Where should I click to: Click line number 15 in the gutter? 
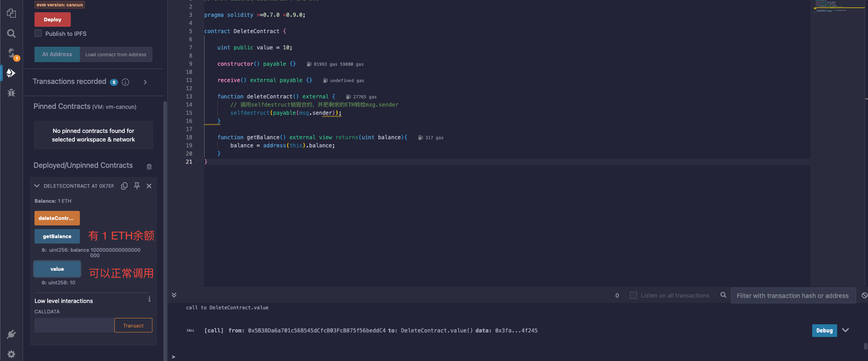pyautogui.click(x=189, y=113)
